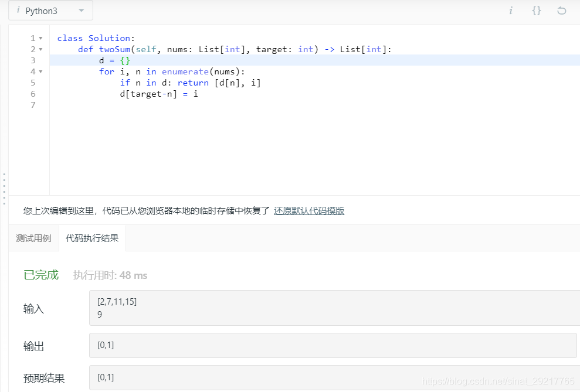Screen dimensions: 580x392
Task: Place cursor on the highlighted line 3
Action: [147, 60]
